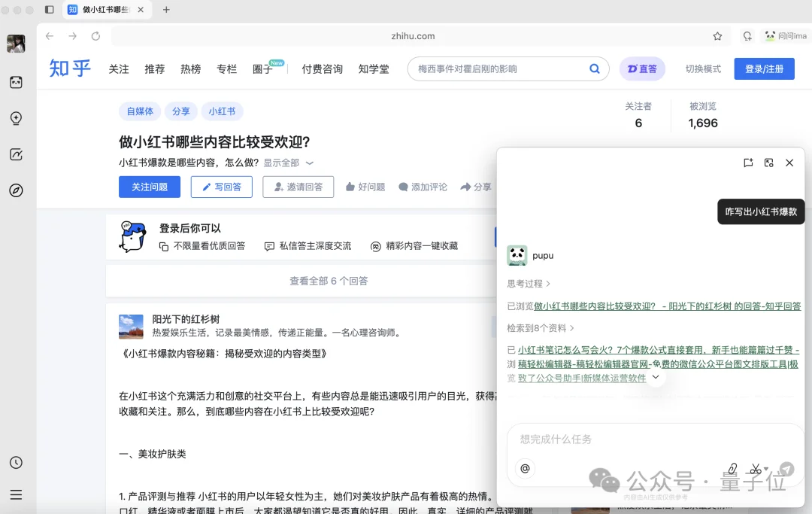The image size is (812, 514).
Task: Switch to the 热榜 tab
Action: 190,68
